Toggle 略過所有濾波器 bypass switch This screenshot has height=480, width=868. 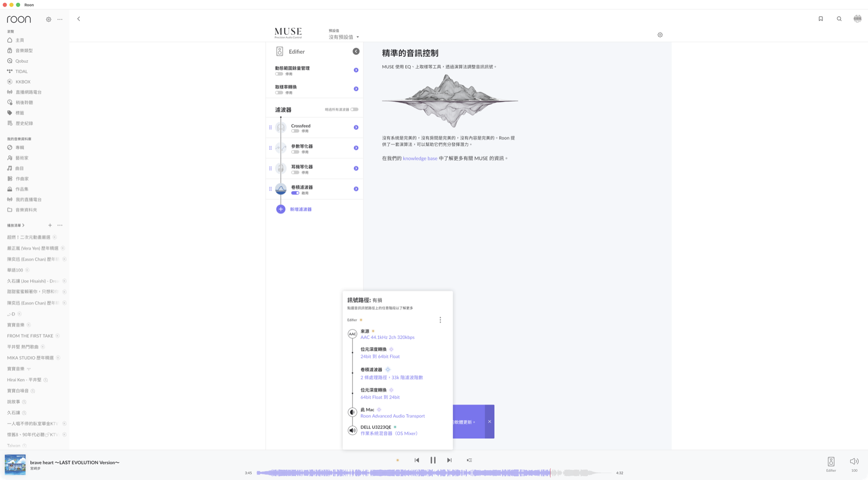point(354,110)
